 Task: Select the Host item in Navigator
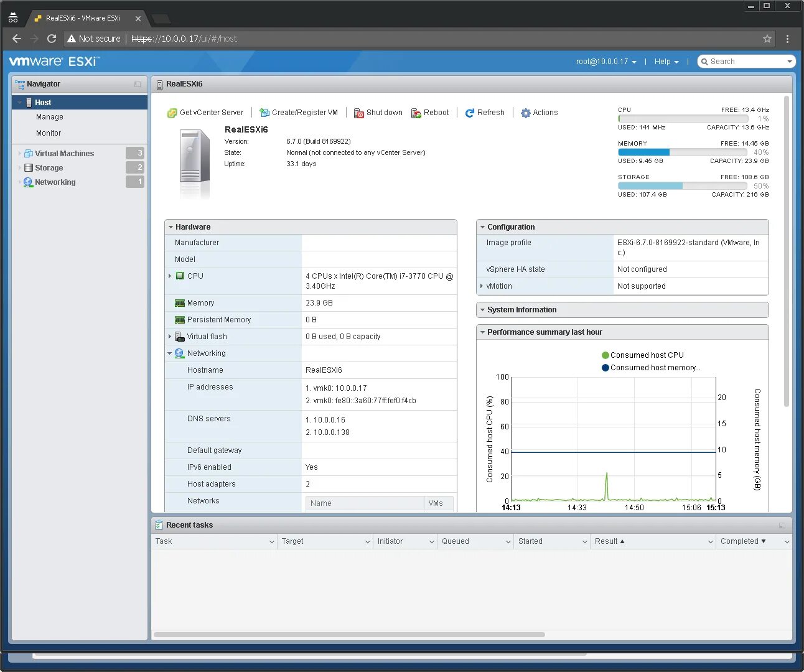tap(80, 103)
